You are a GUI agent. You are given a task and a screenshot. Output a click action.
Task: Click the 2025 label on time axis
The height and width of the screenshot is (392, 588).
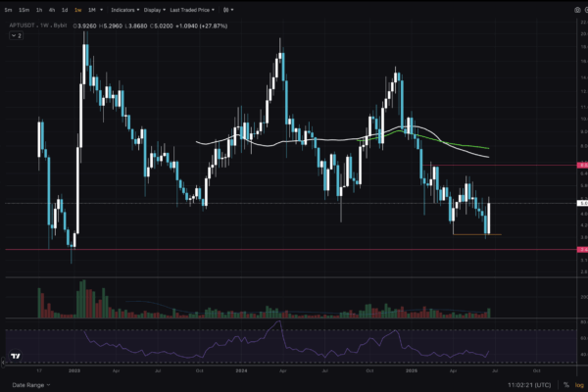pos(412,370)
